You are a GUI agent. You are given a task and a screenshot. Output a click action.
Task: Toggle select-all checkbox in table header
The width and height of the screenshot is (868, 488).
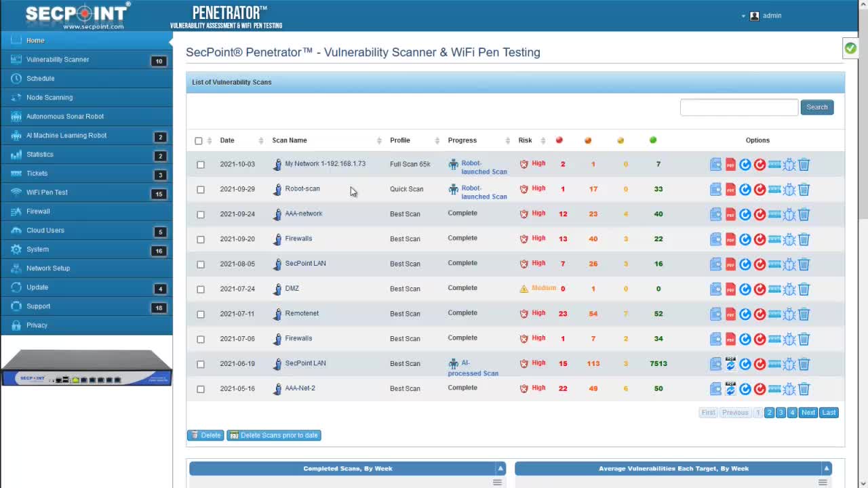tap(199, 141)
